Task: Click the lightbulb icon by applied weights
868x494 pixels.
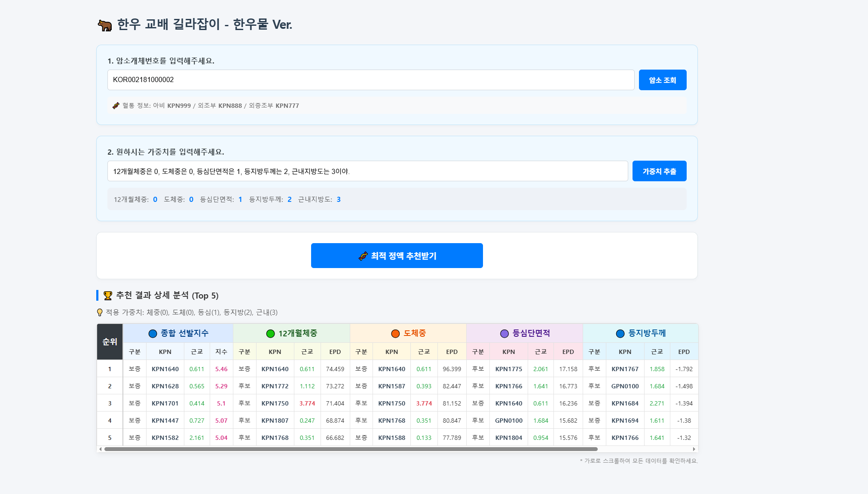Action: [x=100, y=312]
